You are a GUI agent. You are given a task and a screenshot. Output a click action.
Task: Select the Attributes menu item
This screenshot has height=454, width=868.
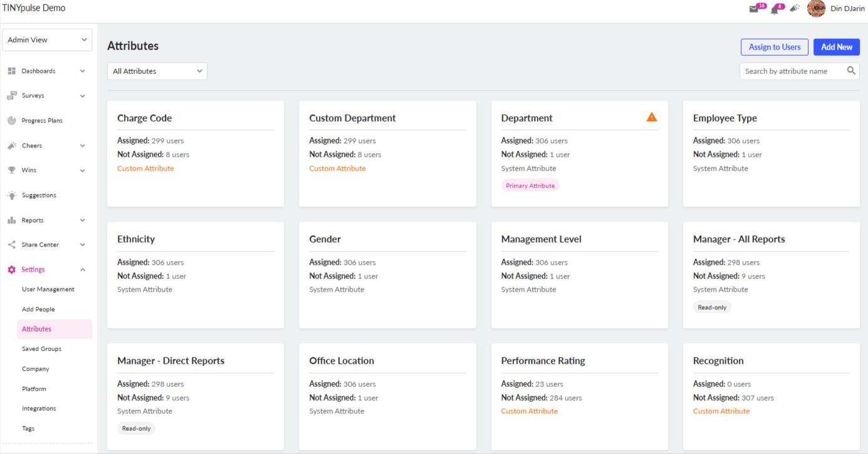pos(55,329)
